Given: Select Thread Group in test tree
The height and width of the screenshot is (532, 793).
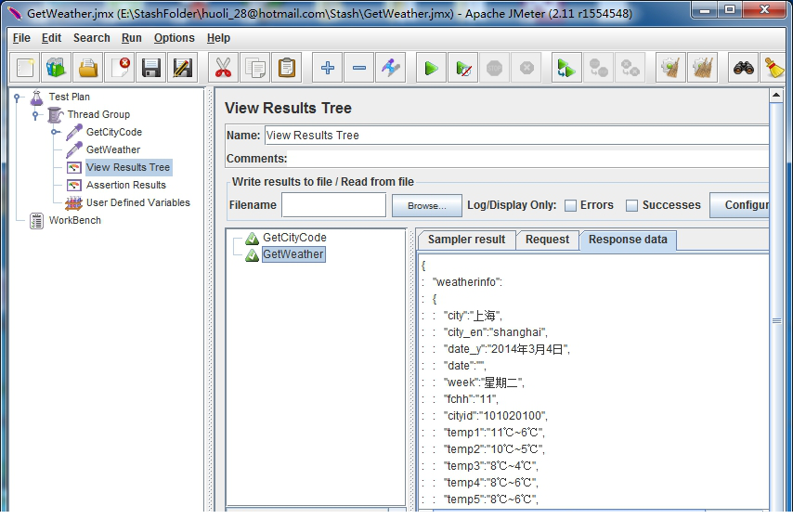Looking at the screenshot, I should pyautogui.click(x=98, y=114).
